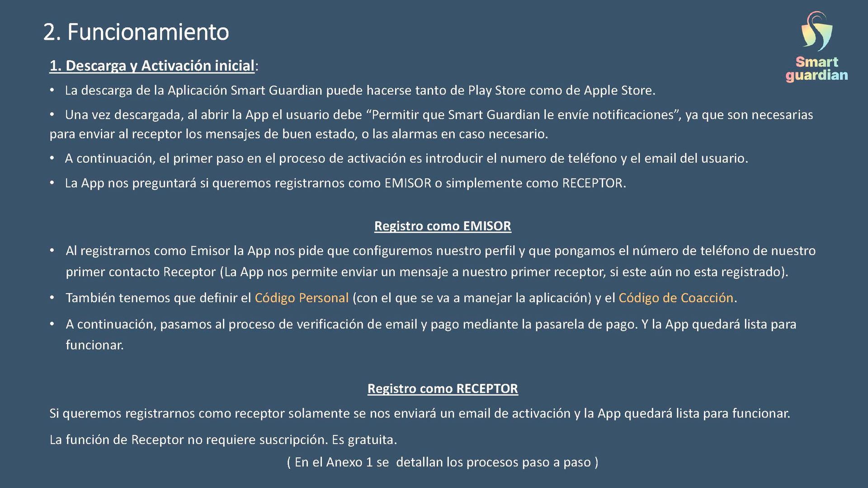Click the Smart Guardian logo icon
Image resolution: width=868 pixels, height=488 pixels.
click(816, 31)
